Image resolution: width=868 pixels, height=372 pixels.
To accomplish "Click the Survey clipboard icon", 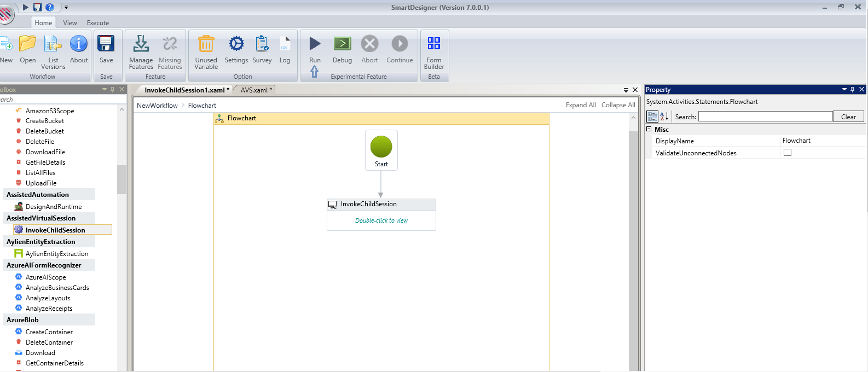I will click(262, 45).
